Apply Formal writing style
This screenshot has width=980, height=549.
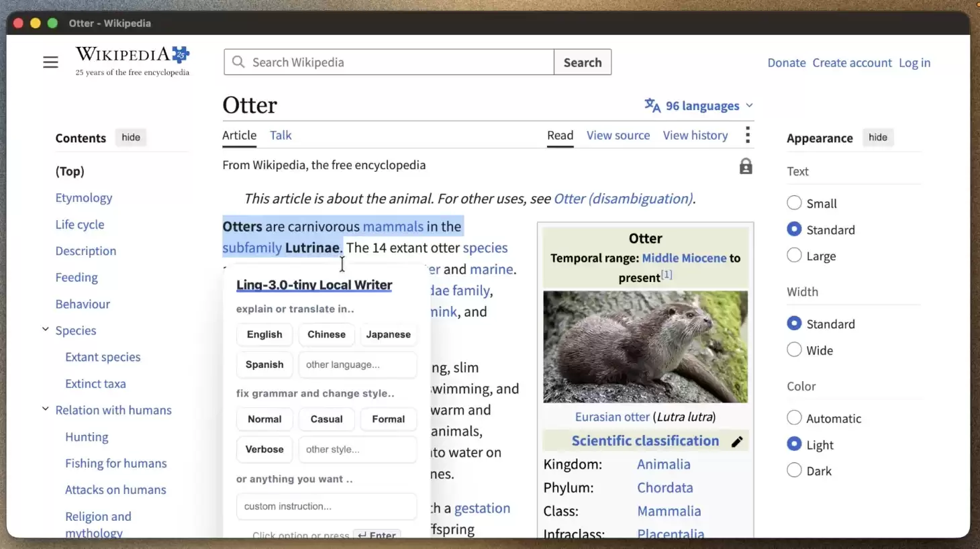tap(389, 419)
